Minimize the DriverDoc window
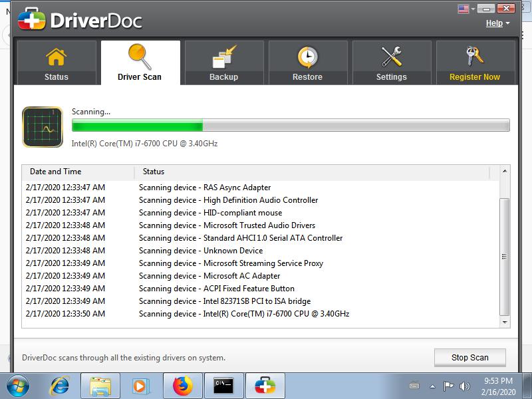This screenshot has height=399, width=532. click(x=486, y=9)
